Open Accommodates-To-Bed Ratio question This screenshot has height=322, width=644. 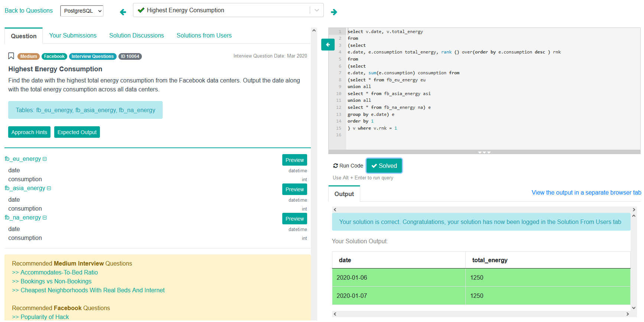click(59, 272)
